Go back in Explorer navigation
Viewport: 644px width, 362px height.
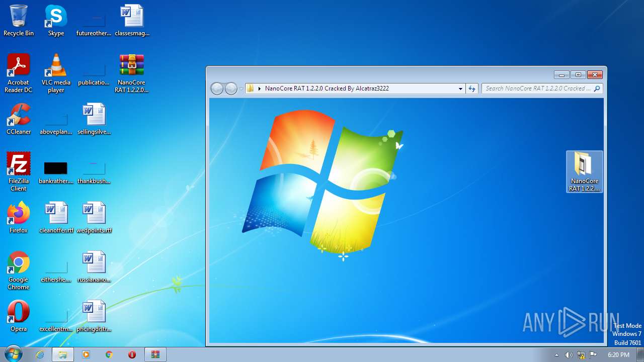217,88
